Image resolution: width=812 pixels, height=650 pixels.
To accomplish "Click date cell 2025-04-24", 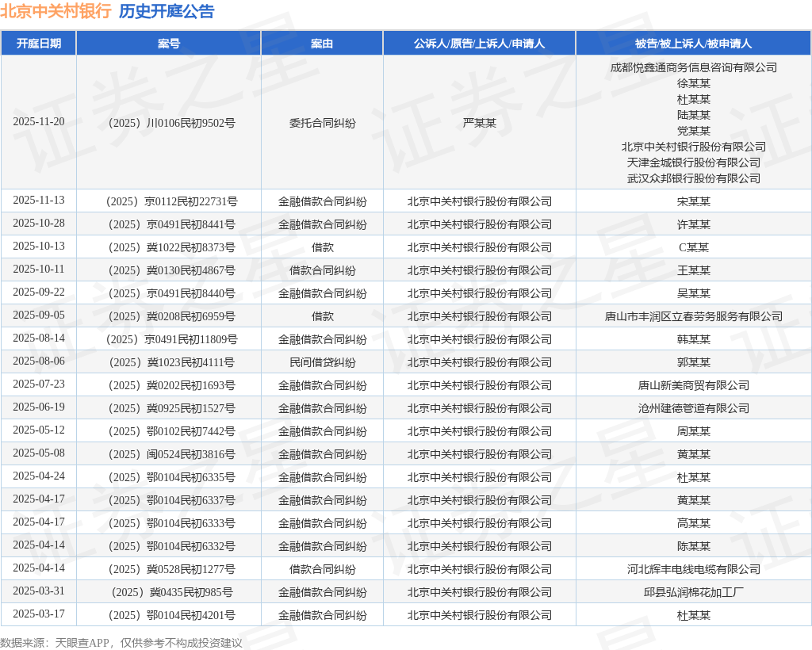I will click(x=39, y=476).
